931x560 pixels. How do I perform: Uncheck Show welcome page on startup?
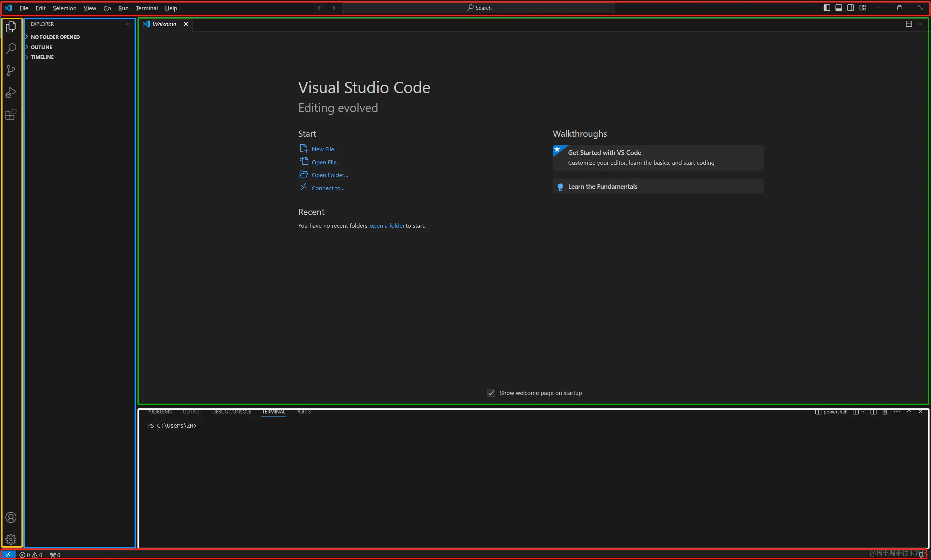[491, 393]
